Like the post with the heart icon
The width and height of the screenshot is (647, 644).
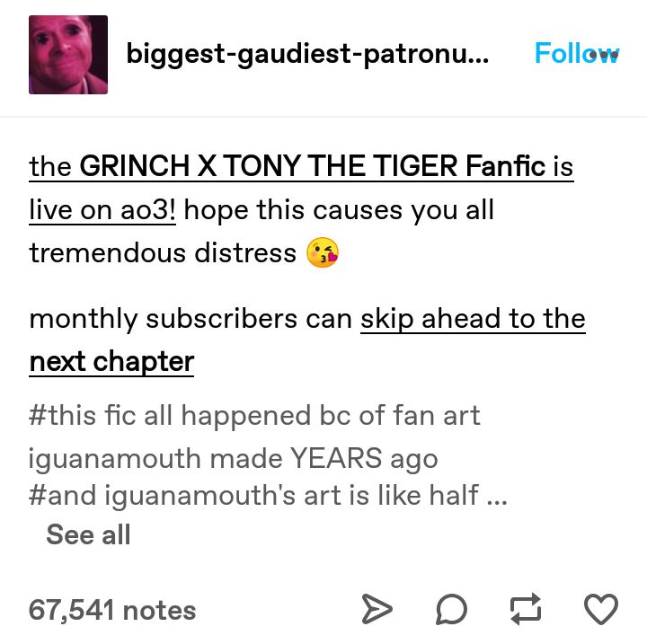pos(601,609)
